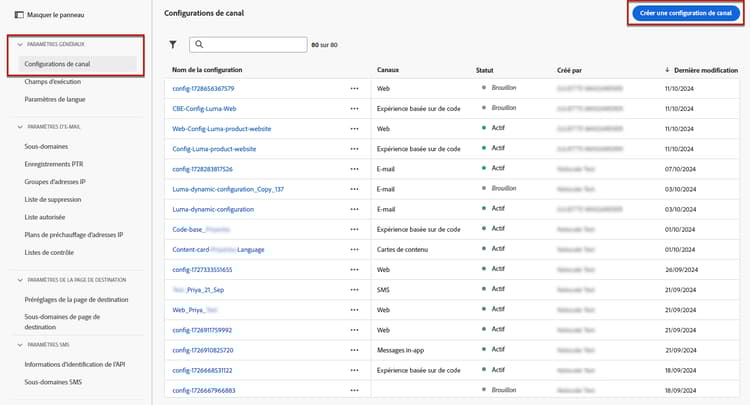This screenshot has width=750, height=405.
Task: Open more actions for config-1728283817526
Action: click(354, 169)
